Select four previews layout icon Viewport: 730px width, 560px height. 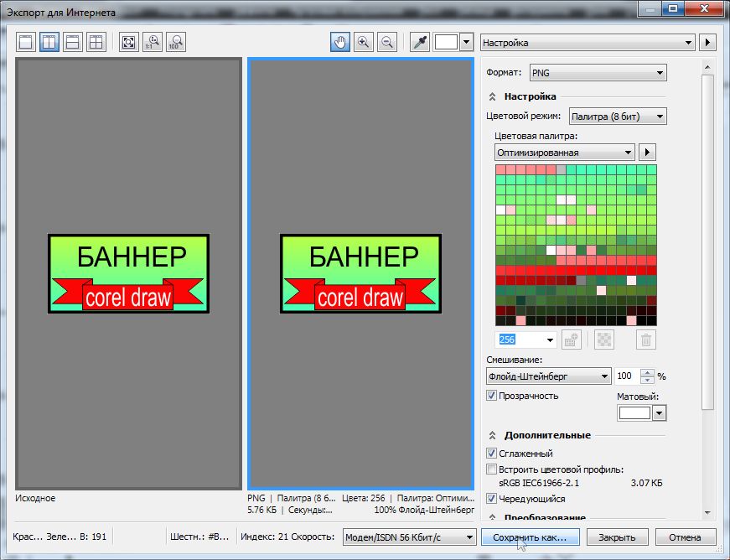click(96, 42)
